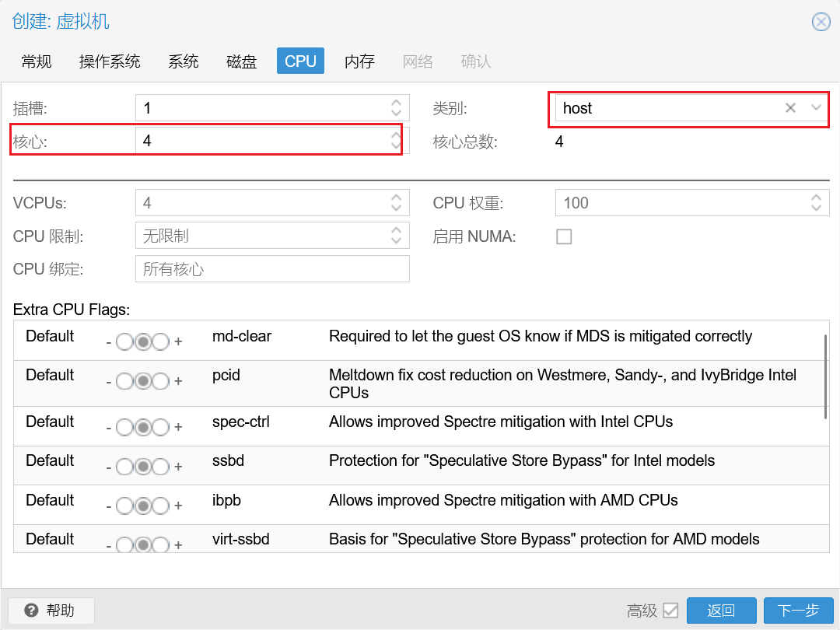
Task: Increase CPU 权重 with up arrow
Action: pyautogui.click(x=816, y=197)
